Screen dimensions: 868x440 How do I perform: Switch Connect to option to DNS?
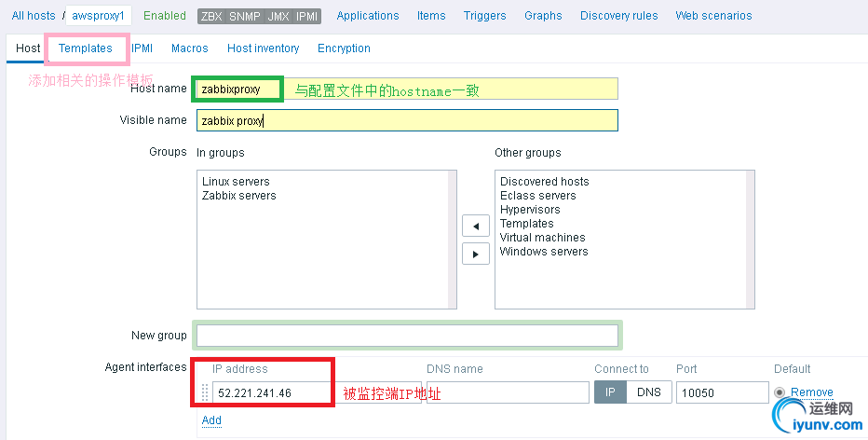[x=649, y=392]
